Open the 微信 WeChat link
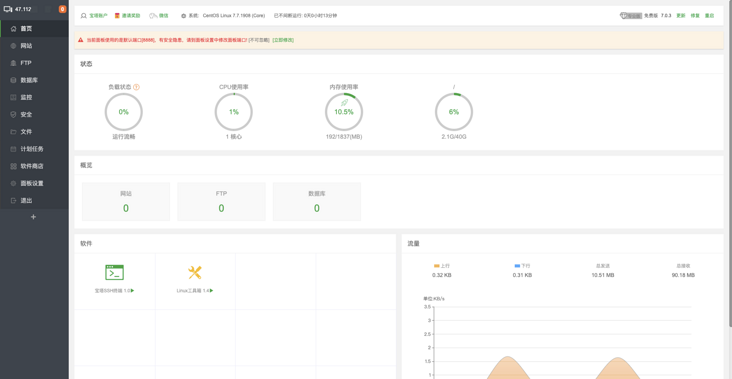The image size is (732, 379). (x=163, y=15)
